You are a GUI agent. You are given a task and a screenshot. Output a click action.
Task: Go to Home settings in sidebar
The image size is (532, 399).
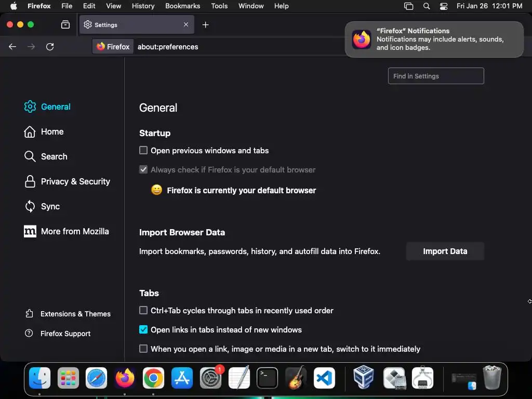(44, 131)
